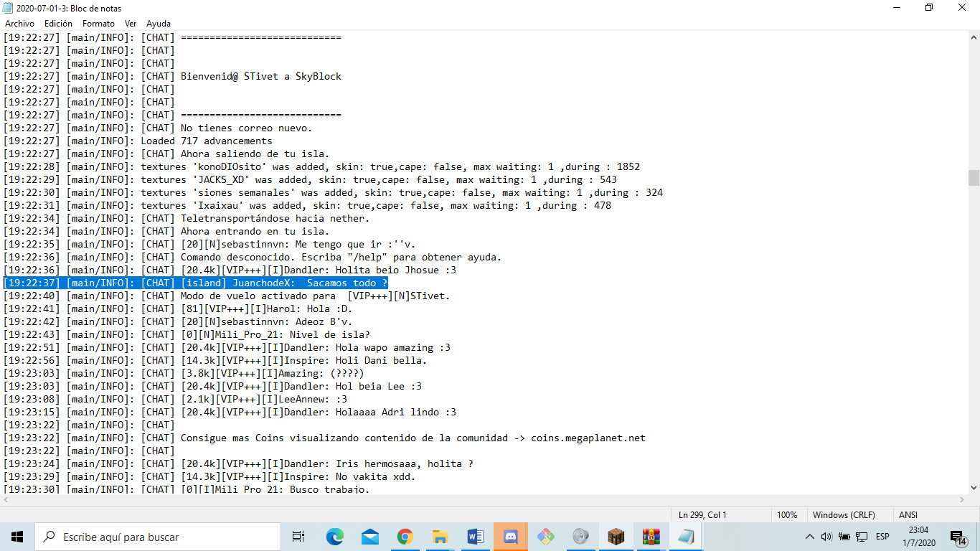Click the Amazing '(????)' line

pyautogui.click(x=184, y=373)
